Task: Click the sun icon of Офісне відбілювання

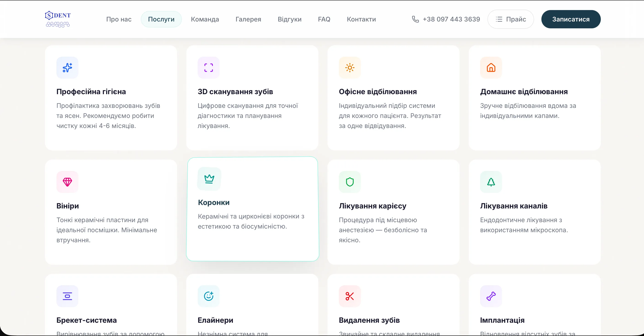Action: [350, 67]
